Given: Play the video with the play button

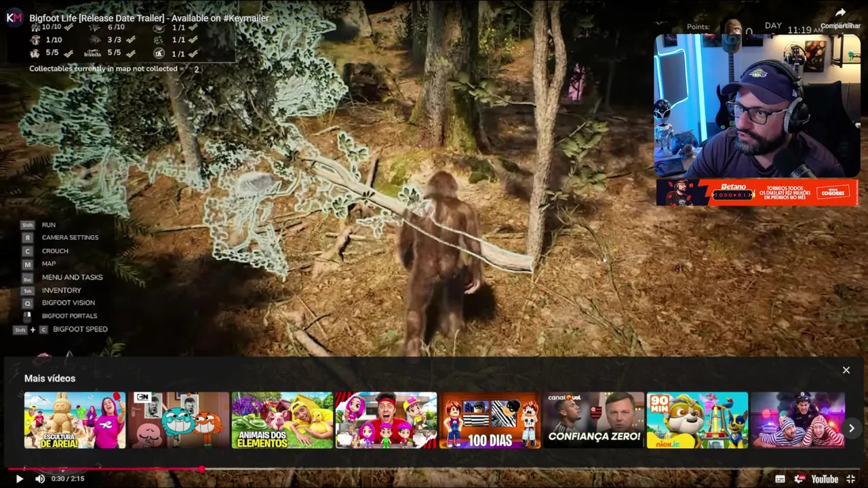Looking at the screenshot, I should coord(19,479).
